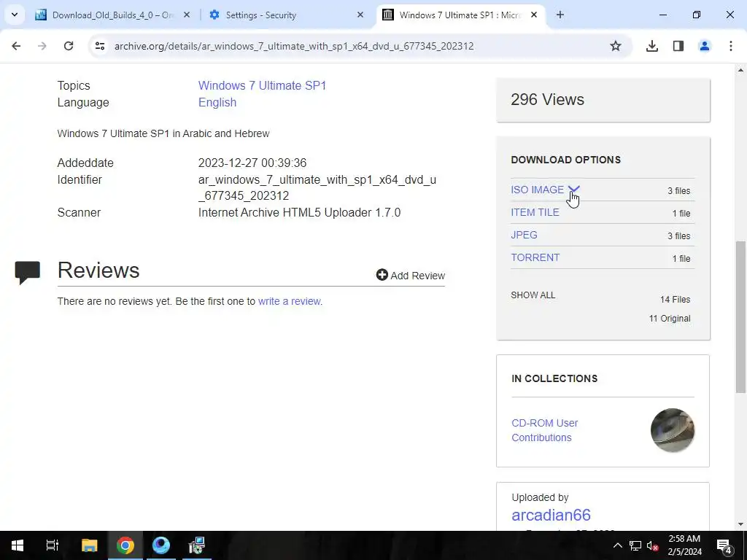Switch to Download_Old_Builds_4_0 tab
The image size is (747, 560).
(113, 15)
